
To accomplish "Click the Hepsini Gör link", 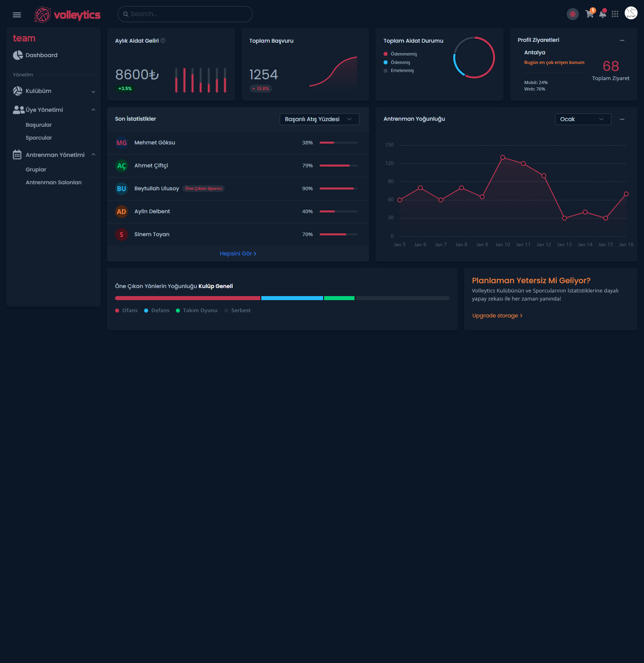I will pos(238,253).
